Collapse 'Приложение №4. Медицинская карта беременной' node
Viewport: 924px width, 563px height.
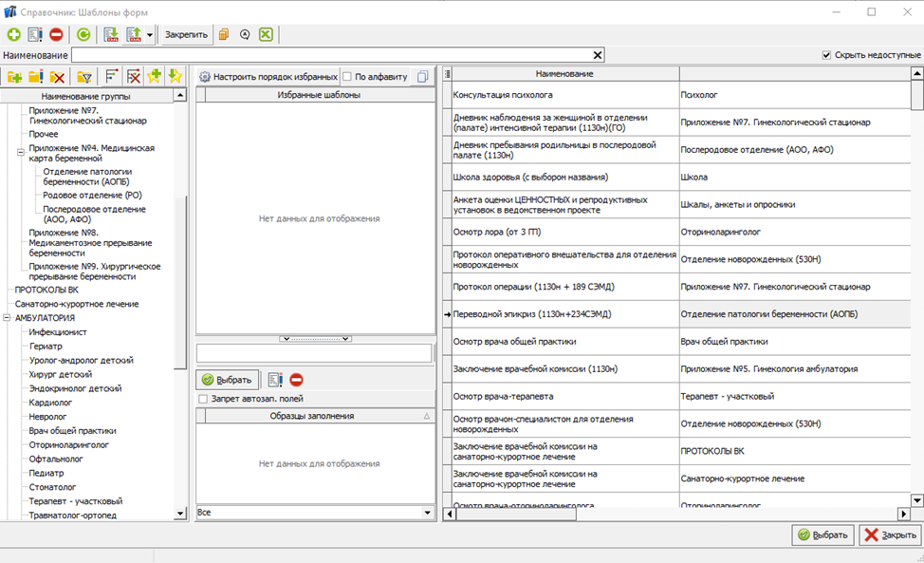[x=20, y=153]
